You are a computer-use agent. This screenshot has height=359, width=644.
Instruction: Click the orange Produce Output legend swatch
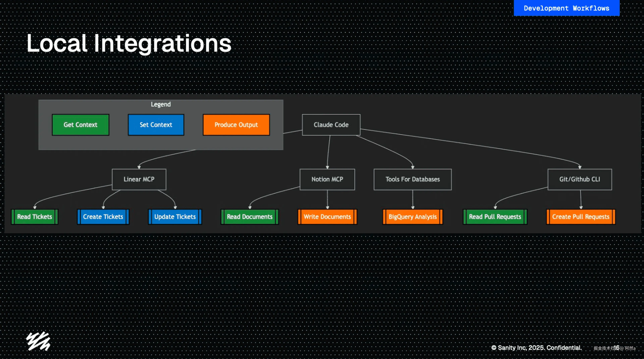coord(236,125)
